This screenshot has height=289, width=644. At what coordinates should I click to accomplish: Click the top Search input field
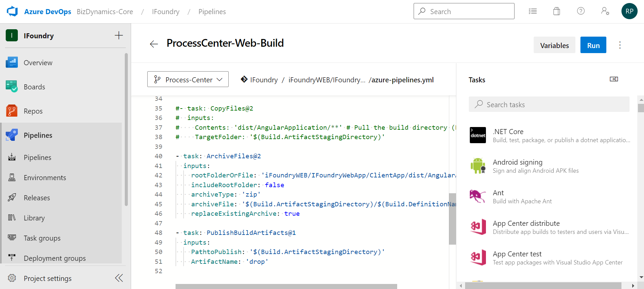click(464, 11)
